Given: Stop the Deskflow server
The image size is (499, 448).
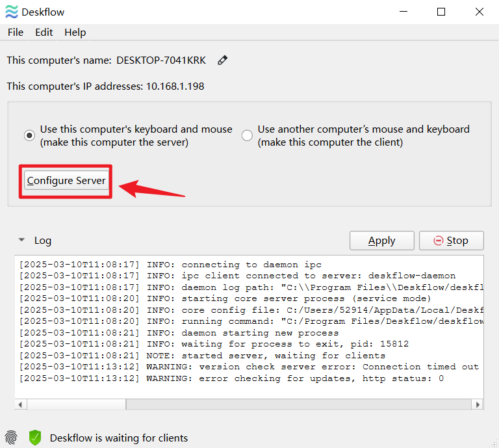Looking at the screenshot, I should [452, 241].
